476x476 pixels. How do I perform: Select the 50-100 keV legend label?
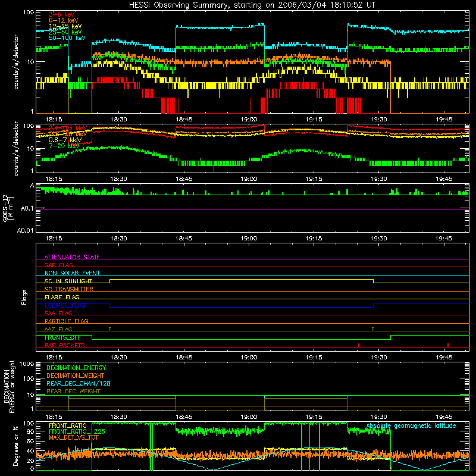[x=67, y=38]
